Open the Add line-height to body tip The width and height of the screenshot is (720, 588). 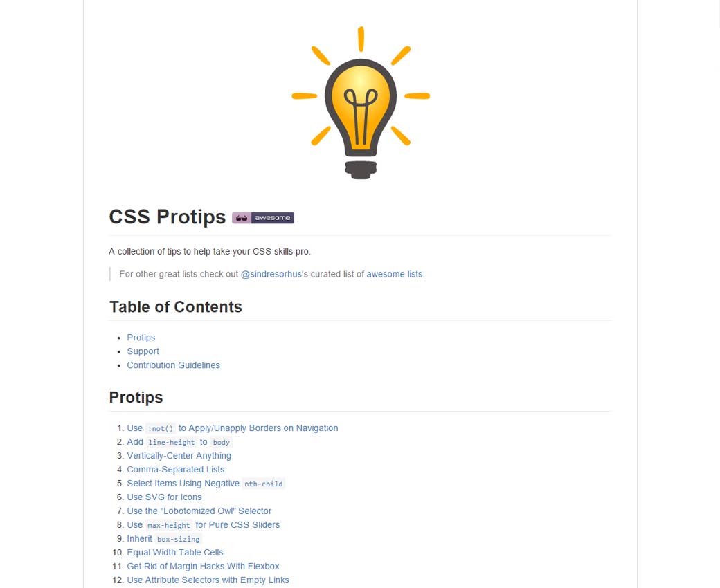(179, 442)
